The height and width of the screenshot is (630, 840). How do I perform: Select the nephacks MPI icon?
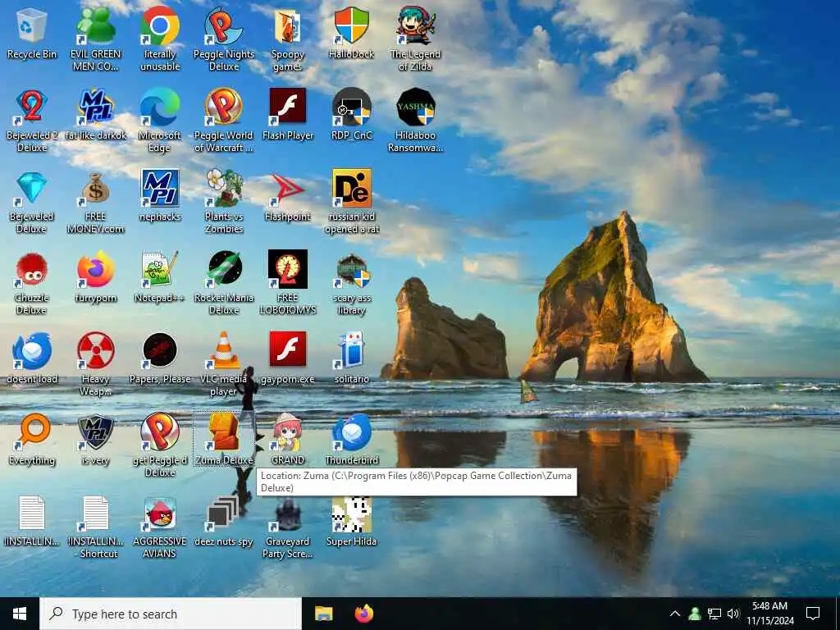[x=160, y=196]
